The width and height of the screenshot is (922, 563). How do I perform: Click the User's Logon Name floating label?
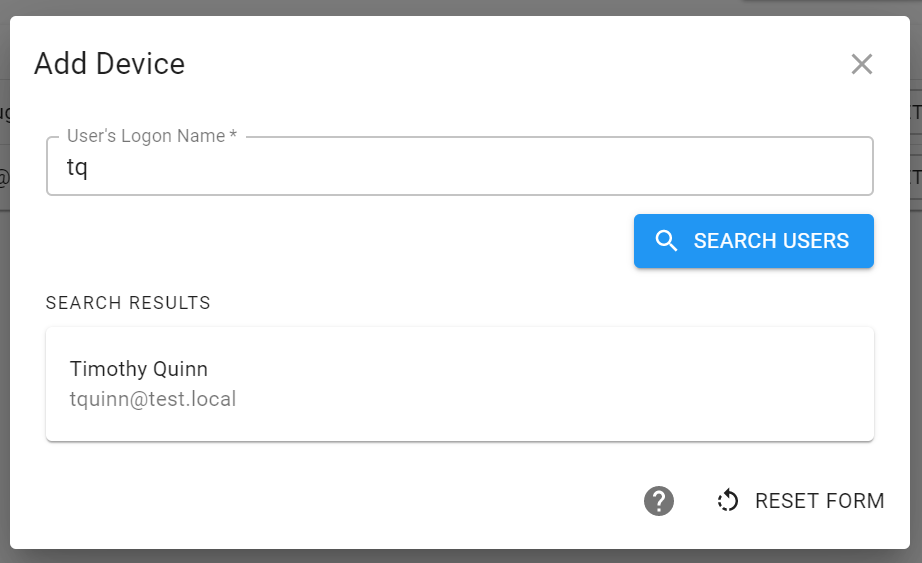pos(152,136)
